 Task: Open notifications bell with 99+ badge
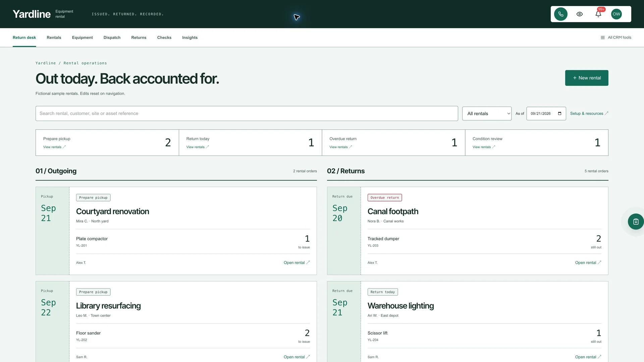click(598, 14)
